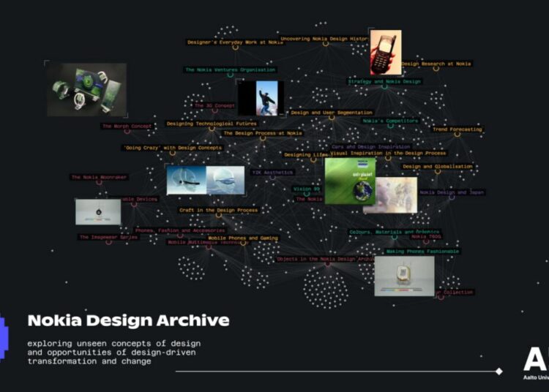Open 'Phones, Fashion and Accessories' label
The height and width of the screenshot is (392, 549).
[x=180, y=230]
